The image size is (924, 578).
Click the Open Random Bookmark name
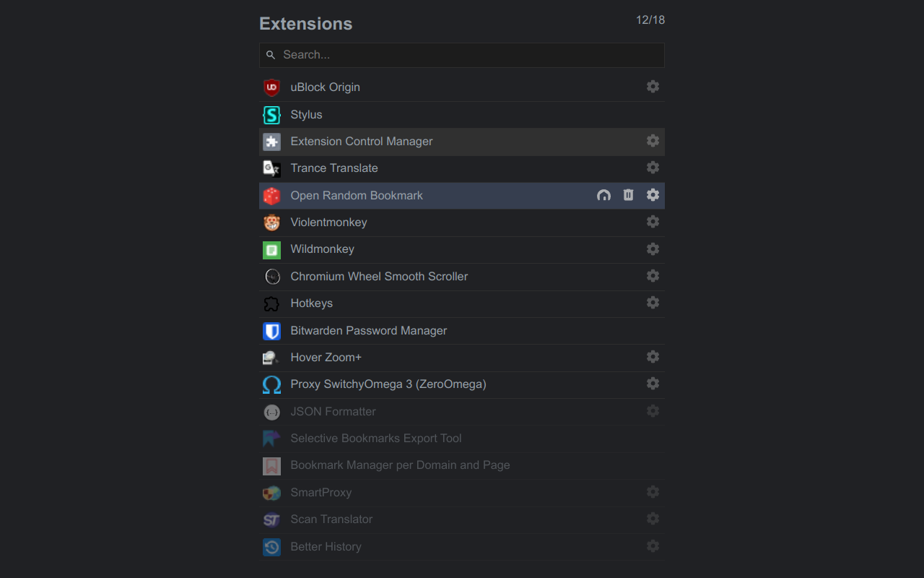pyautogui.click(x=357, y=196)
